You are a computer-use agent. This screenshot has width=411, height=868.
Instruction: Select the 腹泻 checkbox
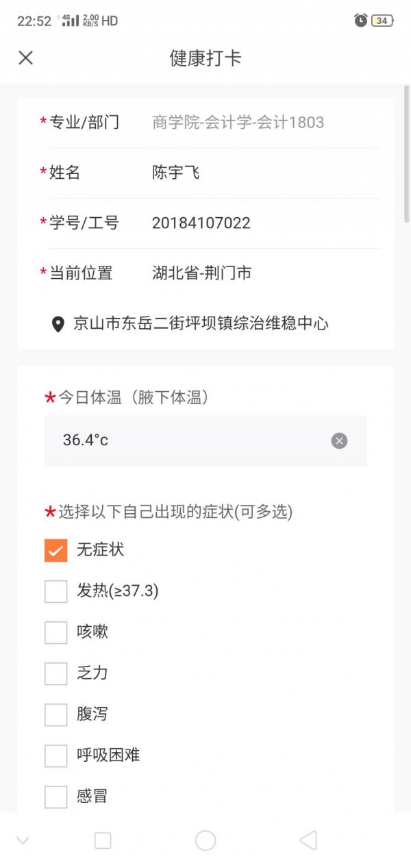point(56,715)
